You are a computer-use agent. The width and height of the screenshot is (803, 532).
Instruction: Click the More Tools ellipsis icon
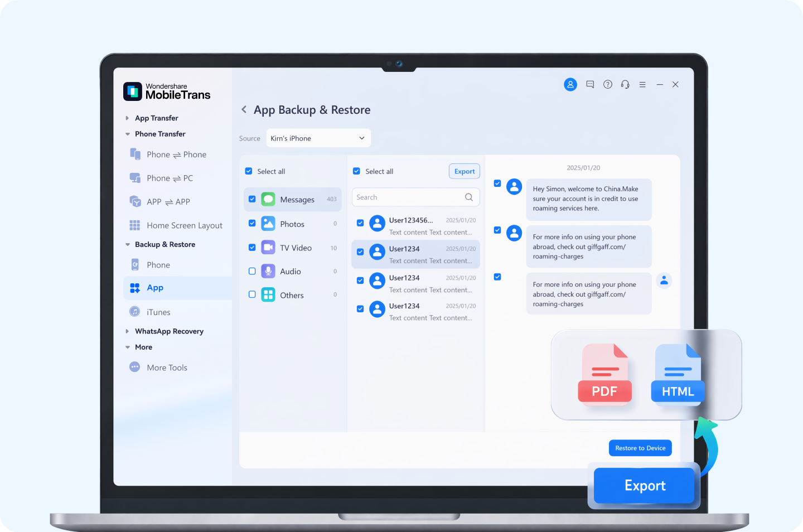coord(134,367)
